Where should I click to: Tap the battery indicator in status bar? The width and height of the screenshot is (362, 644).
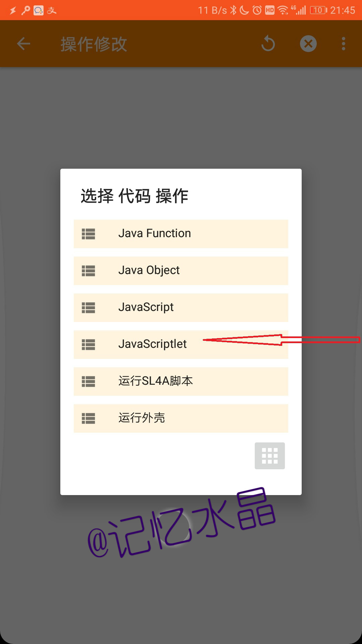coord(318,10)
